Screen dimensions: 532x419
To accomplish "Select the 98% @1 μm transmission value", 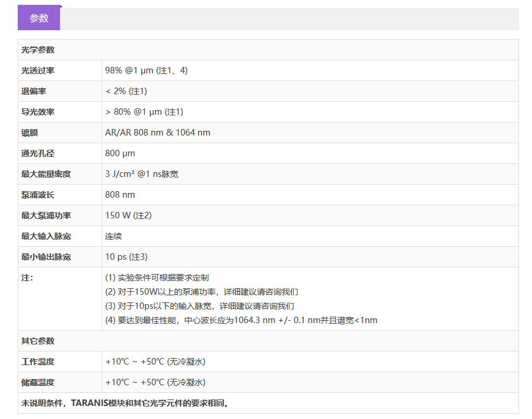I will coord(146,70).
